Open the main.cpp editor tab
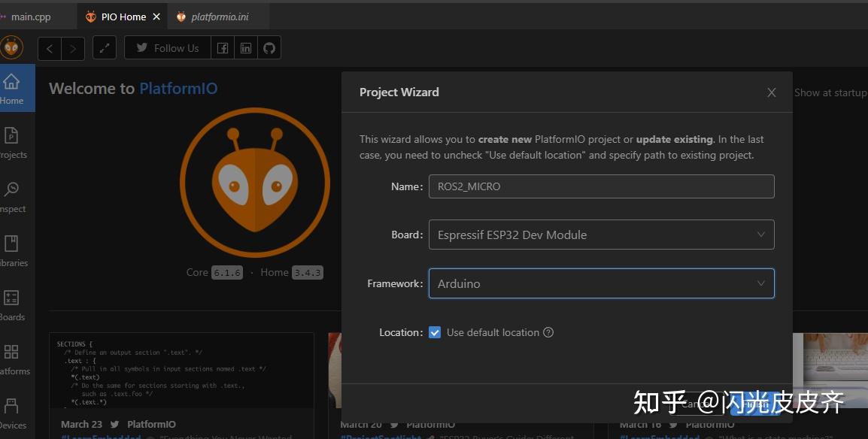The image size is (868, 439). click(30, 17)
